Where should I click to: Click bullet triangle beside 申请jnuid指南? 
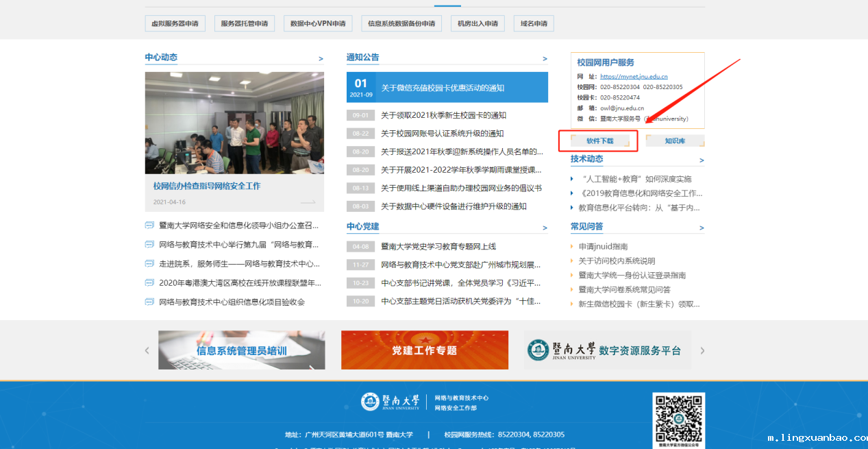[x=572, y=247]
